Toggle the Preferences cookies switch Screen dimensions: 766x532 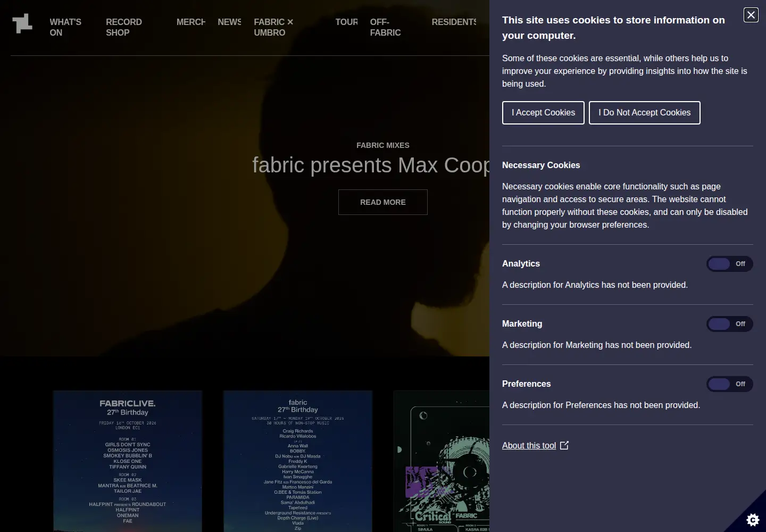point(729,384)
